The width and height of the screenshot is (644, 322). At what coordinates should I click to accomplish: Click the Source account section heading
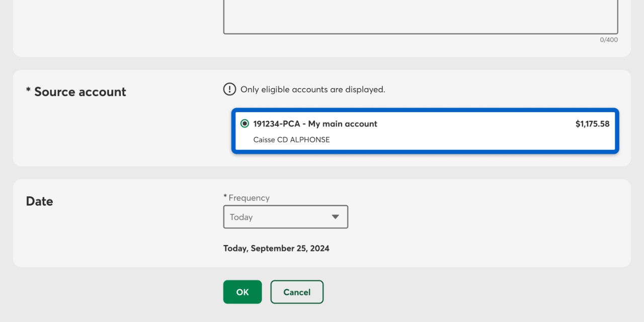pyautogui.click(x=80, y=92)
